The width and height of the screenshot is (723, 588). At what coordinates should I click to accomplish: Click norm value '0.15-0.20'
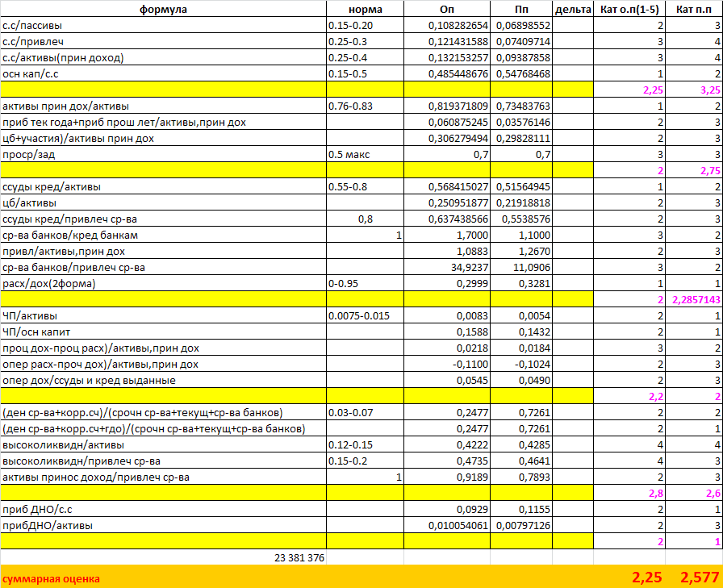(x=366, y=25)
